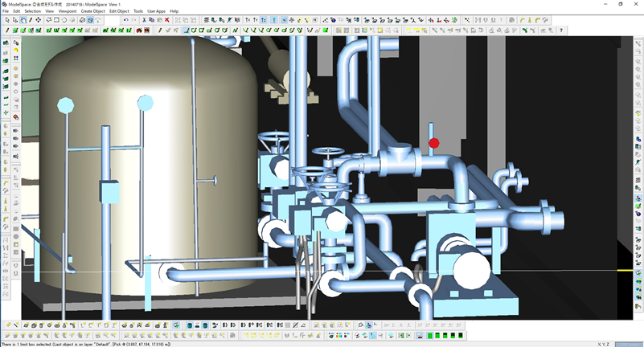Click the Undo arrow icon
This screenshot has width=644, height=347.
pyautogui.click(x=126, y=20)
